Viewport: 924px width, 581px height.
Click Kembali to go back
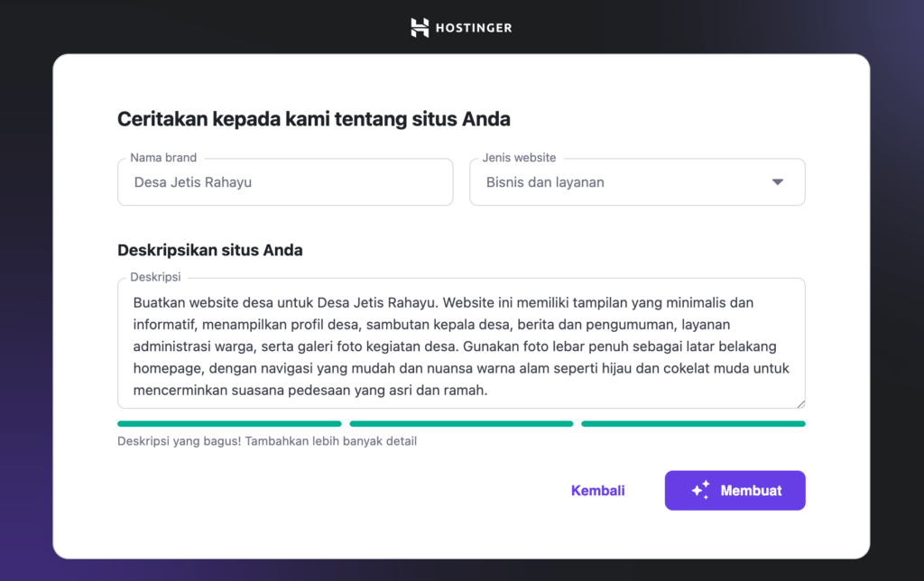(x=597, y=490)
